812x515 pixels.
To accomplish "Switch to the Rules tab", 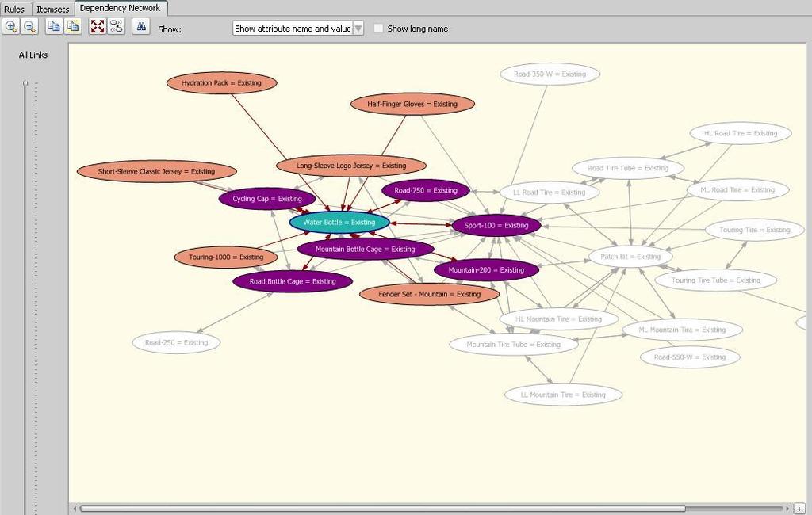I will 14,9.
